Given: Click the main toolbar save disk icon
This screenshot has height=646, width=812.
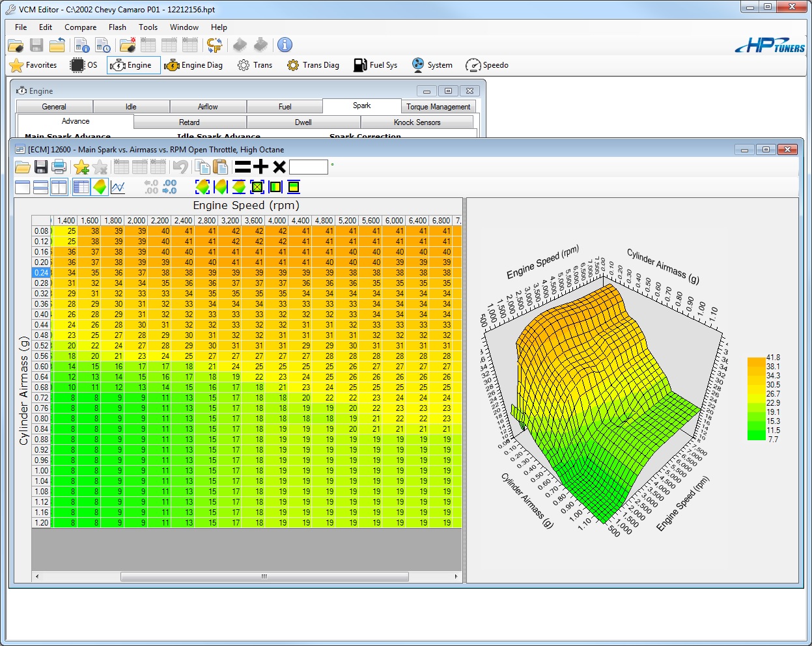Looking at the screenshot, I should click(36, 45).
